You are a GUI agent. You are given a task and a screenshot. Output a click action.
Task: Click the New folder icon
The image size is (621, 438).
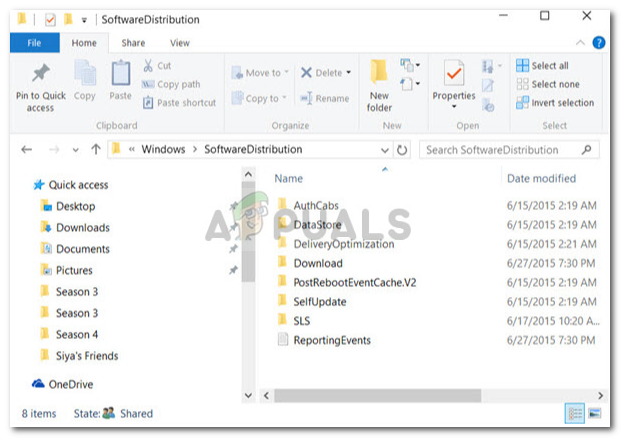click(379, 72)
